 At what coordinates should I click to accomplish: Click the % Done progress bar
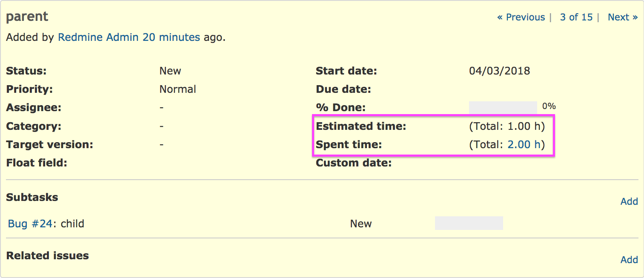(503, 107)
